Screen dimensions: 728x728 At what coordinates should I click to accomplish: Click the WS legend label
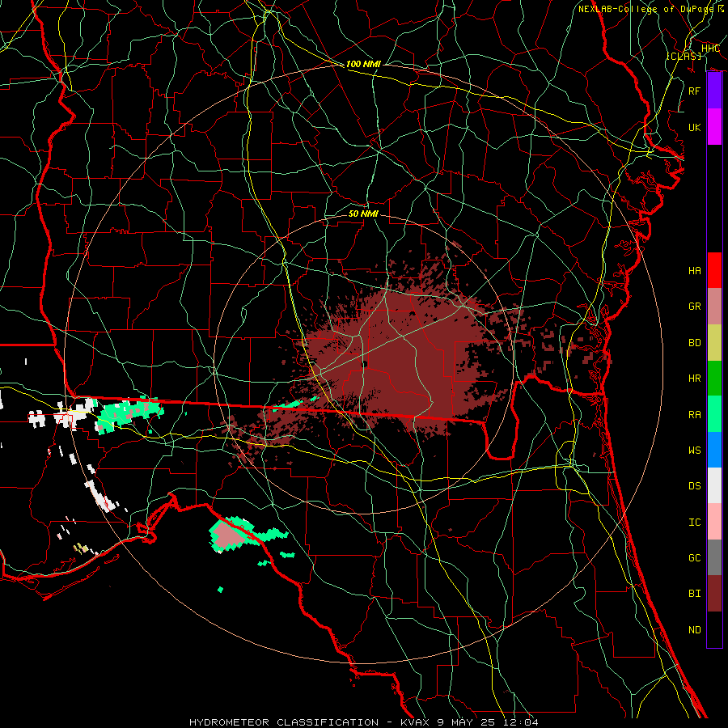click(x=694, y=451)
